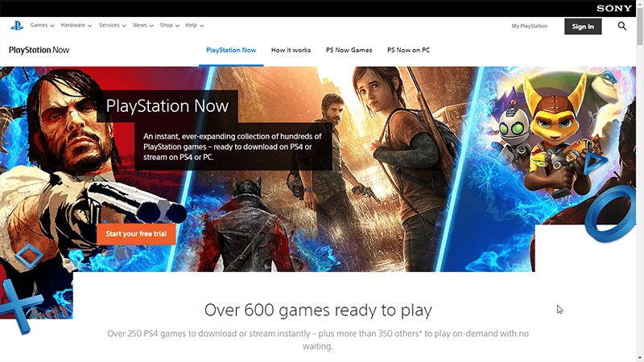Expand the Shop dropdown menu
The image size is (644, 362).
pyautogui.click(x=169, y=25)
